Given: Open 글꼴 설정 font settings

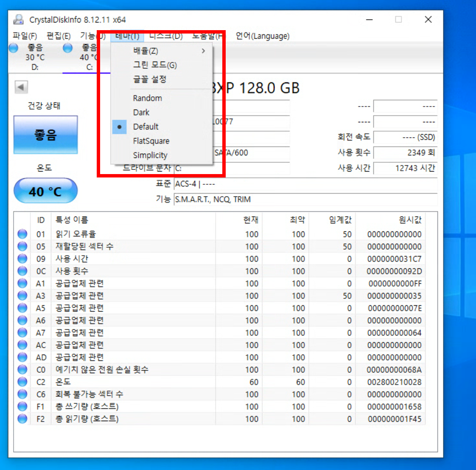Looking at the screenshot, I should (x=162, y=79).
